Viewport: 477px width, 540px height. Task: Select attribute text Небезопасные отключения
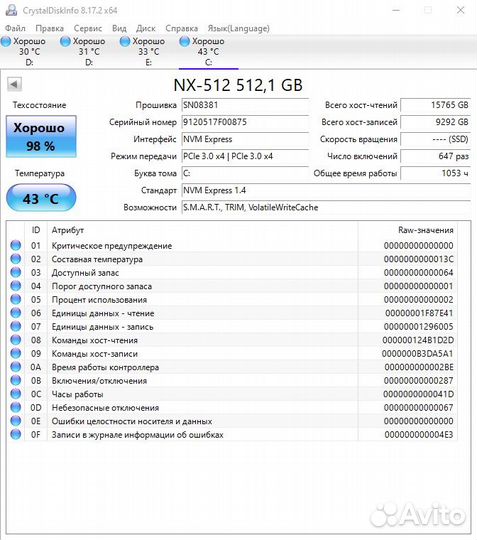coord(105,408)
